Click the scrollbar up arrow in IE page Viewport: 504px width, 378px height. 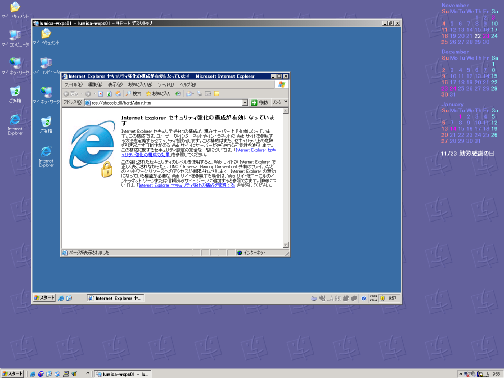pos(286,111)
